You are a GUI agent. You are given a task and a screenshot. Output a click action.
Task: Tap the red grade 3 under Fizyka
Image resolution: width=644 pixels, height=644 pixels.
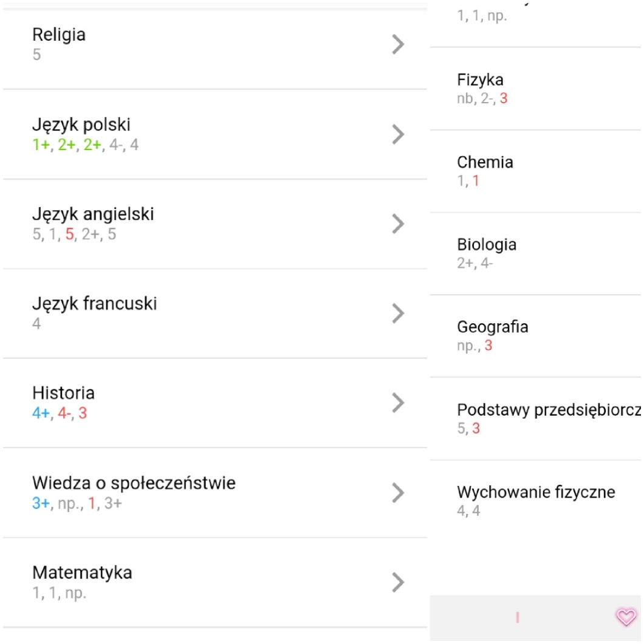click(503, 98)
